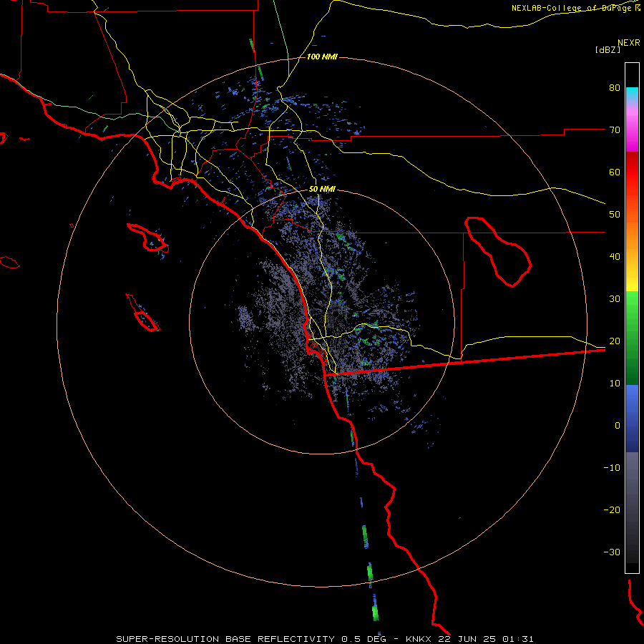Image resolution: width=644 pixels, height=644 pixels.
Task: Click the 70 value on the dBZ scale
Action: click(615, 130)
